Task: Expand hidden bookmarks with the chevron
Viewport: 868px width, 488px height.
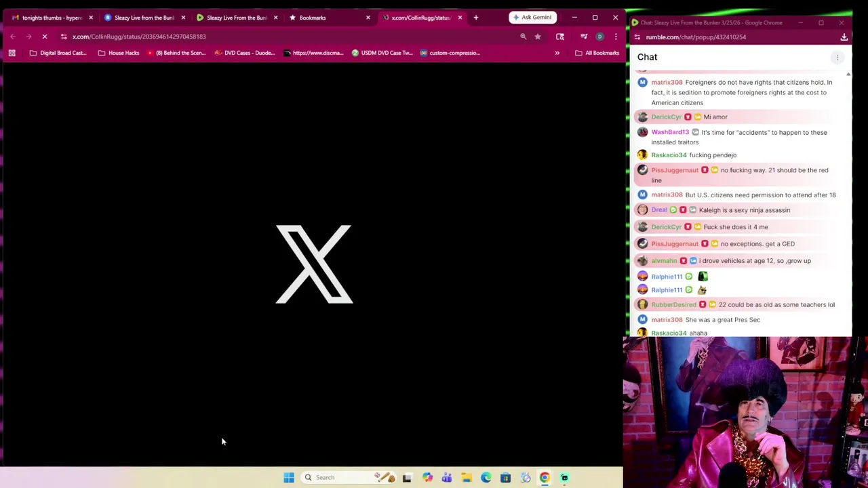Action: coord(557,53)
